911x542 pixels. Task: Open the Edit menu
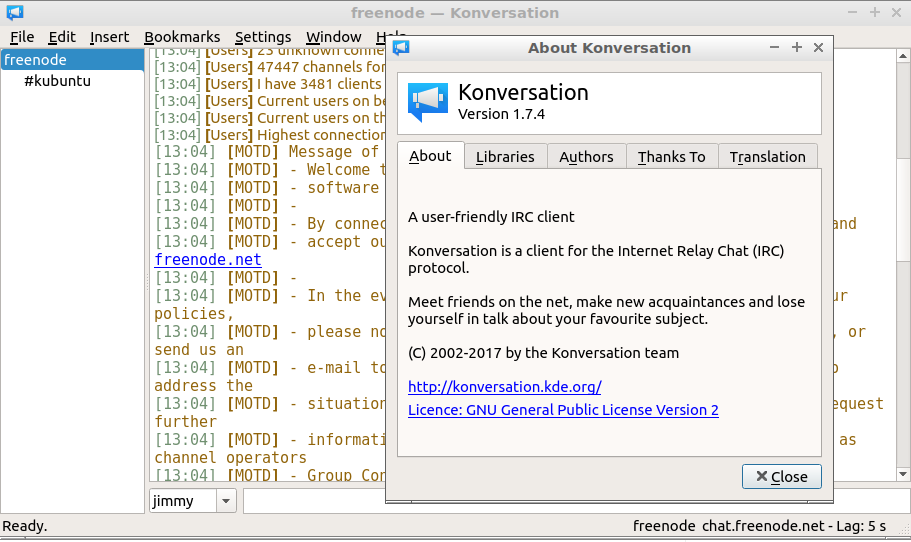pyautogui.click(x=62, y=37)
